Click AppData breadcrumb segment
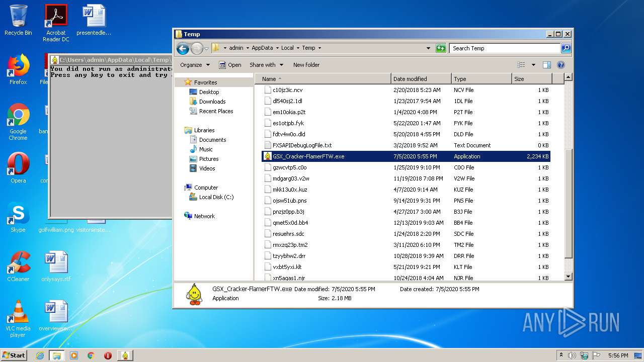This screenshot has width=644, height=362. point(262,48)
